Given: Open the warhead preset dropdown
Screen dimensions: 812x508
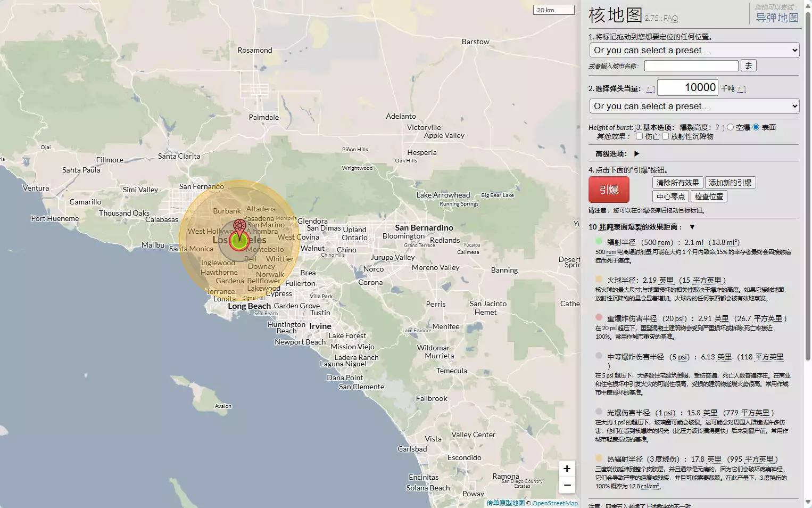Looking at the screenshot, I should point(693,106).
